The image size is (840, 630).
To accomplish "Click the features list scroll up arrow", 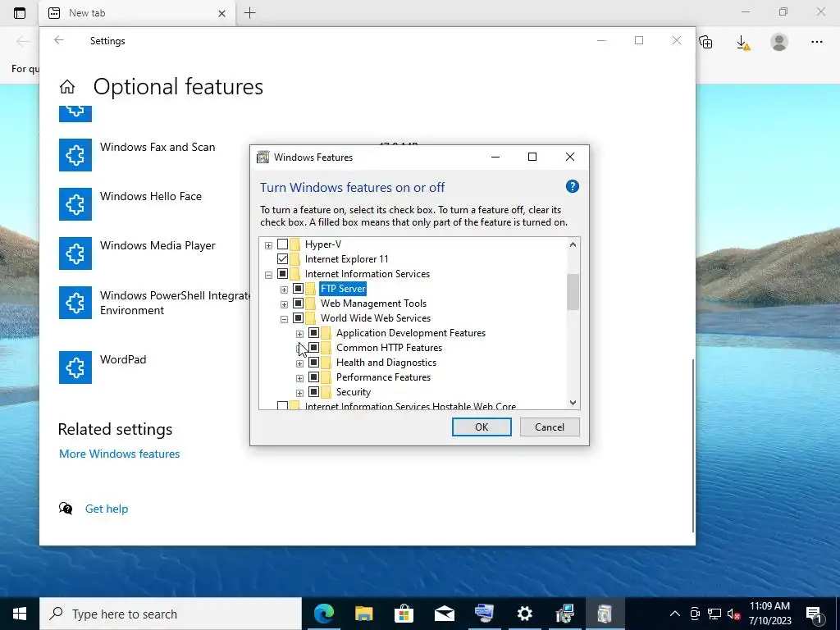I will 573,244.
